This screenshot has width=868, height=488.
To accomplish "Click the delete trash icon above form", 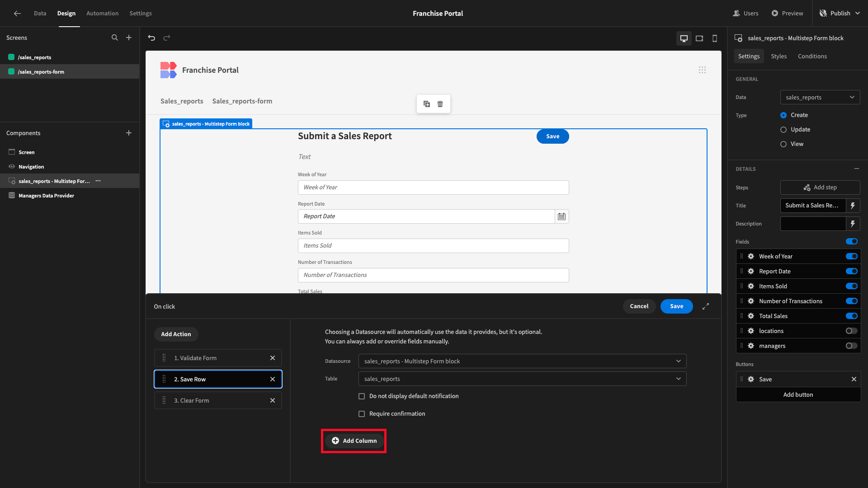I will (440, 104).
